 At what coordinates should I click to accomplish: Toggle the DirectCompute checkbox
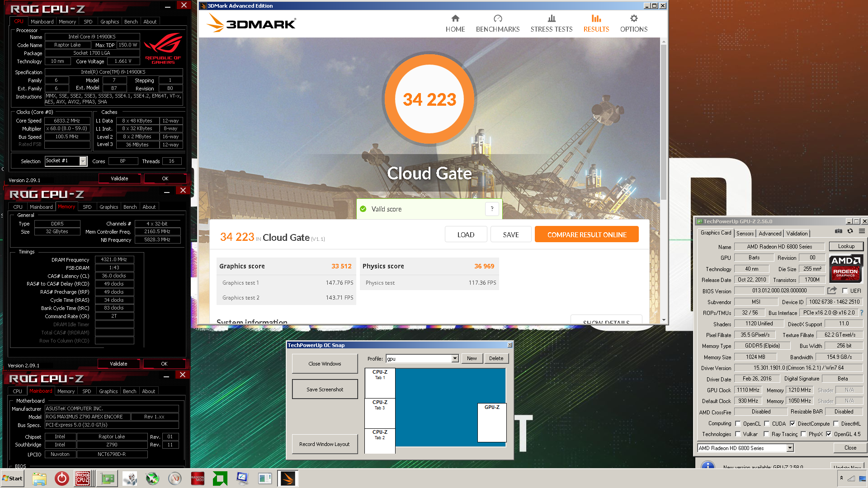[x=793, y=424]
